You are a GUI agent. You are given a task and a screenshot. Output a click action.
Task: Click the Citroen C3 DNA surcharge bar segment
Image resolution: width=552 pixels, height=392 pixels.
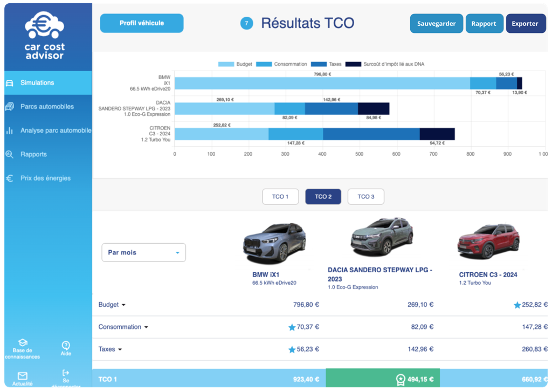[x=437, y=134]
